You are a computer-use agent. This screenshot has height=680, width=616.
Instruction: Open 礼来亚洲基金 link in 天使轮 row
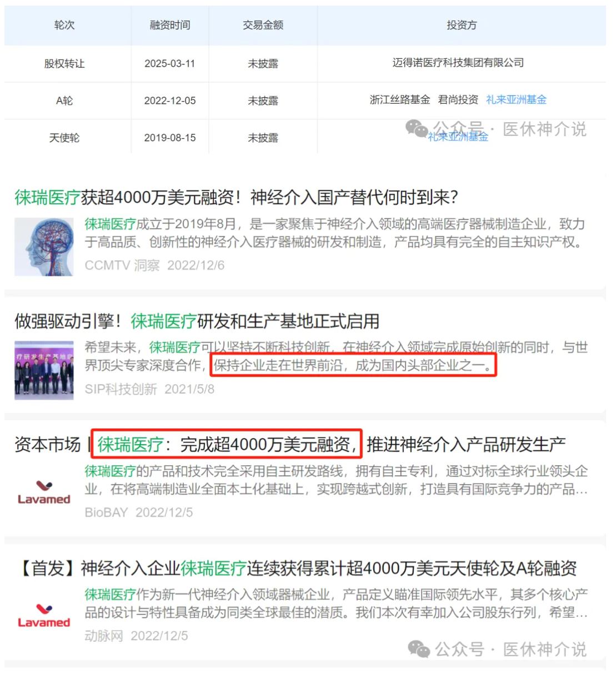[x=458, y=137]
